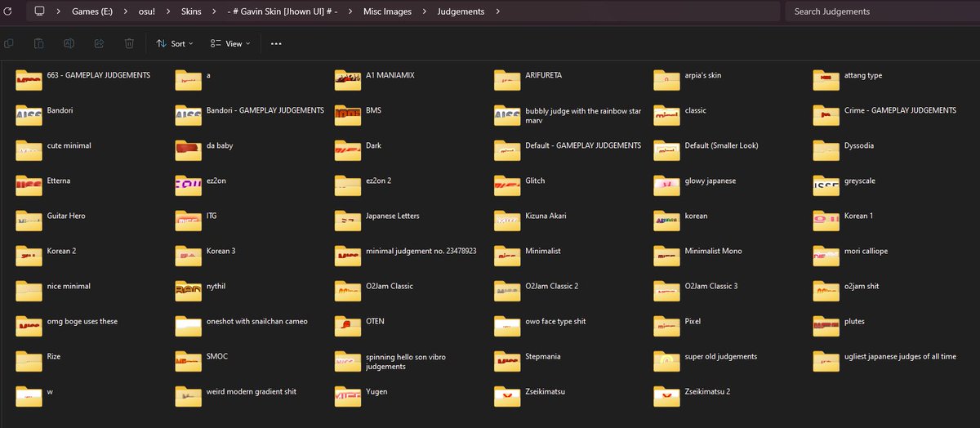Click Judgements in the breadcrumb path
The height and width of the screenshot is (428, 980).
(x=461, y=11)
